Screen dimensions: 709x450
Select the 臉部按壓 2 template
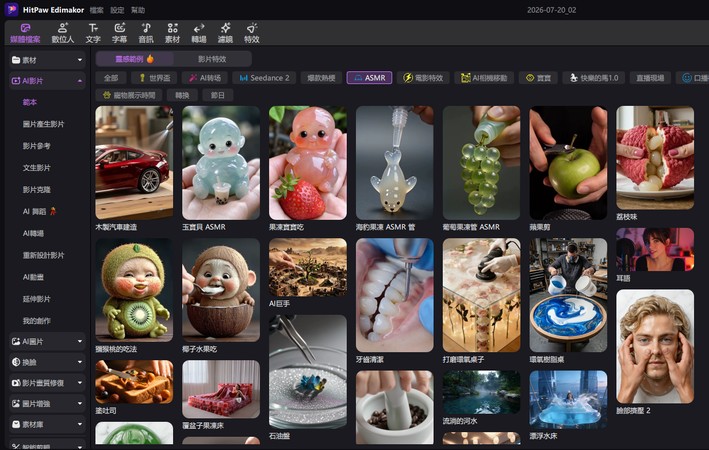coord(655,346)
